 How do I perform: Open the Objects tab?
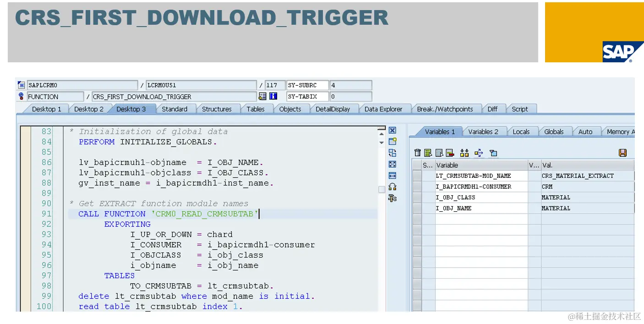click(290, 109)
